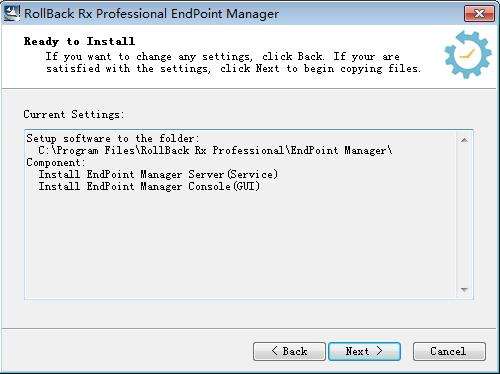This screenshot has width=500, height=374.
Task: Cancel the installation
Action: [x=449, y=351]
